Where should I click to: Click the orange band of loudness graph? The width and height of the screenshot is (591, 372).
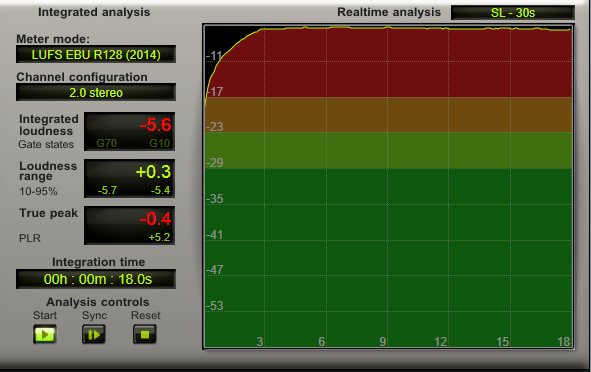[x=388, y=115]
